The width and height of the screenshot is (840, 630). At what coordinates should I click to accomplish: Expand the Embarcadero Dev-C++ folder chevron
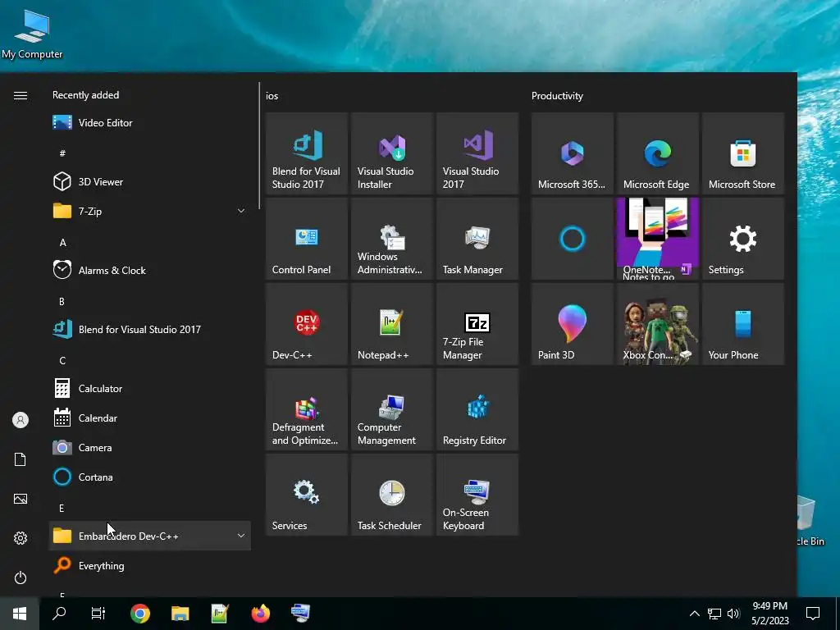coord(241,536)
